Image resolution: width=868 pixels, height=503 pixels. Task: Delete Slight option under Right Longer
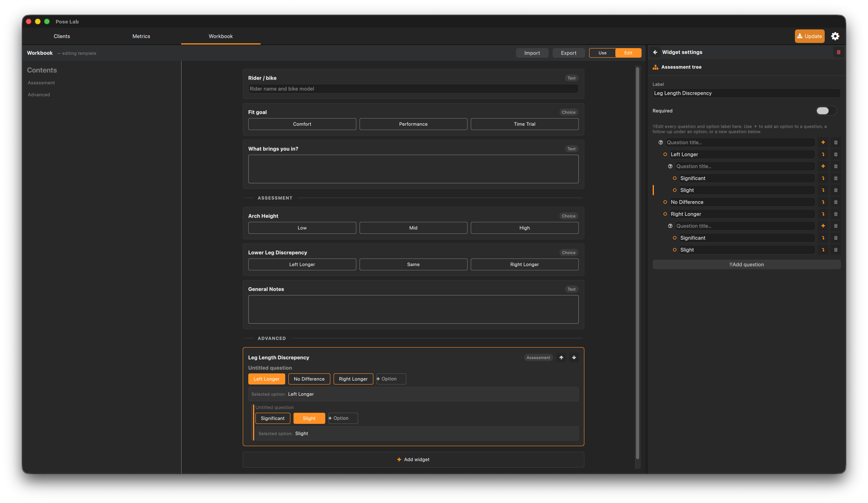click(x=836, y=250)
